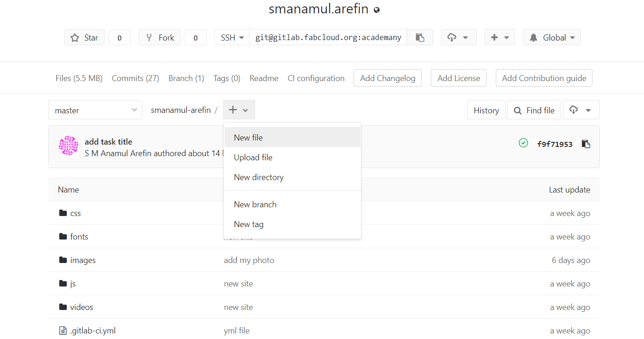
Task: Copy the commit SHA f9f71953
Action: pyautogui.click(x=586, y=144)
